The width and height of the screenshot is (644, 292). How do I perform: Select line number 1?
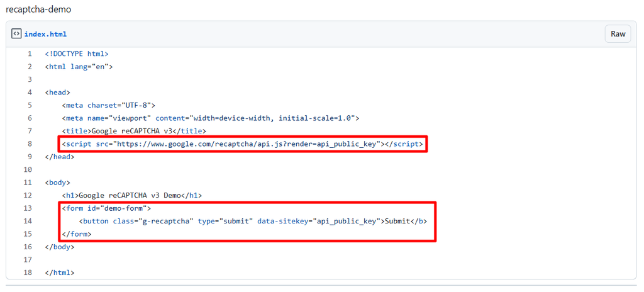click(30, 54)
